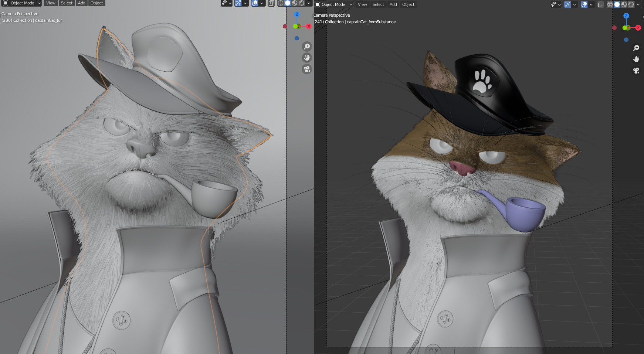Open Add menu in left viewport
The width and height of the screenshot is (644, 354).
[82, 3]
